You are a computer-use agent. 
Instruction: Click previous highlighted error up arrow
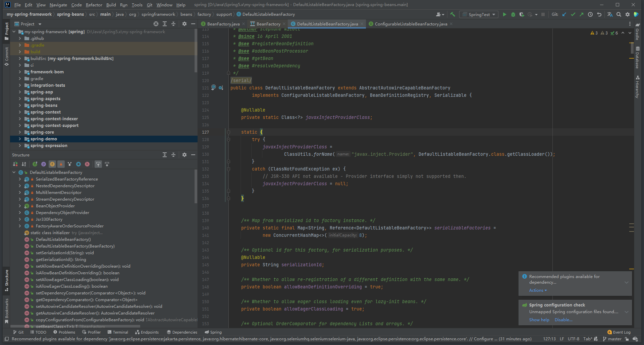623,33
